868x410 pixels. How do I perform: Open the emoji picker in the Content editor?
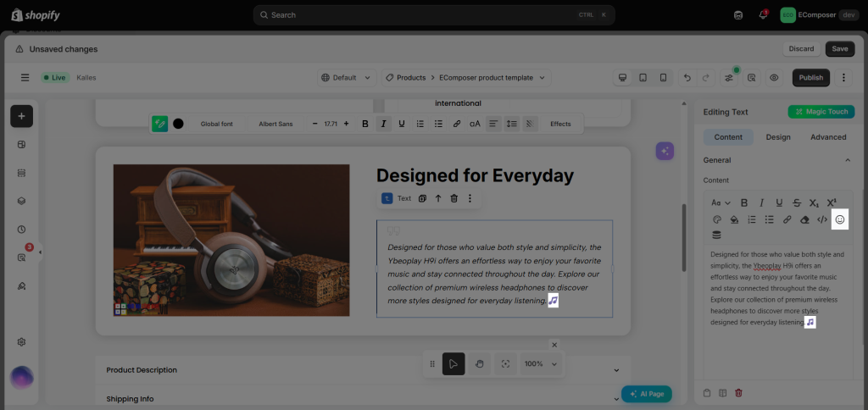click(x=840, y=219)
